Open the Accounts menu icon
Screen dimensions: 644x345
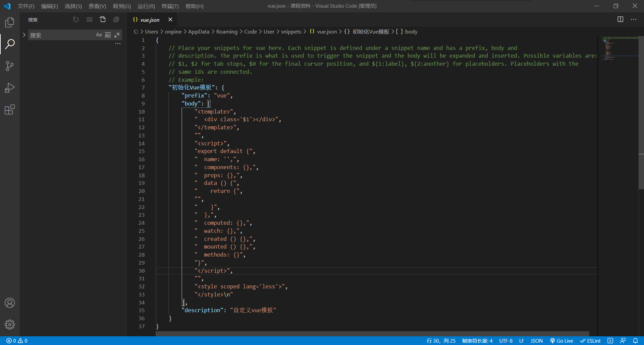pos(10,303)
